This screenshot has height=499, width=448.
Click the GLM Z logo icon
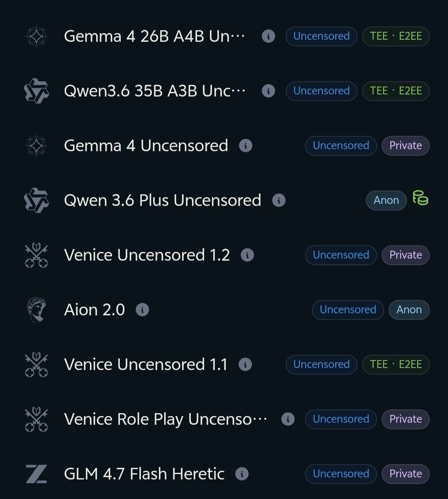(36, 474)
